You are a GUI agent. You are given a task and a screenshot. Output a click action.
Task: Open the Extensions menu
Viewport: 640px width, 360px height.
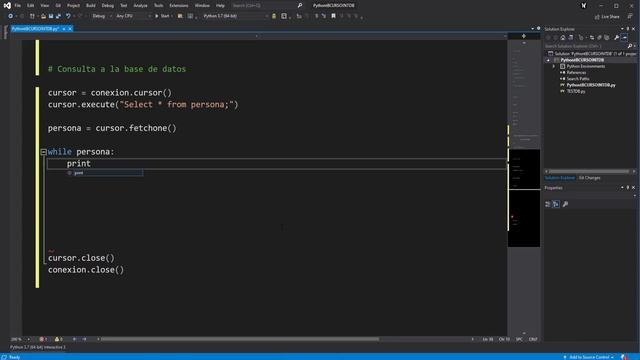click(179, 6)
